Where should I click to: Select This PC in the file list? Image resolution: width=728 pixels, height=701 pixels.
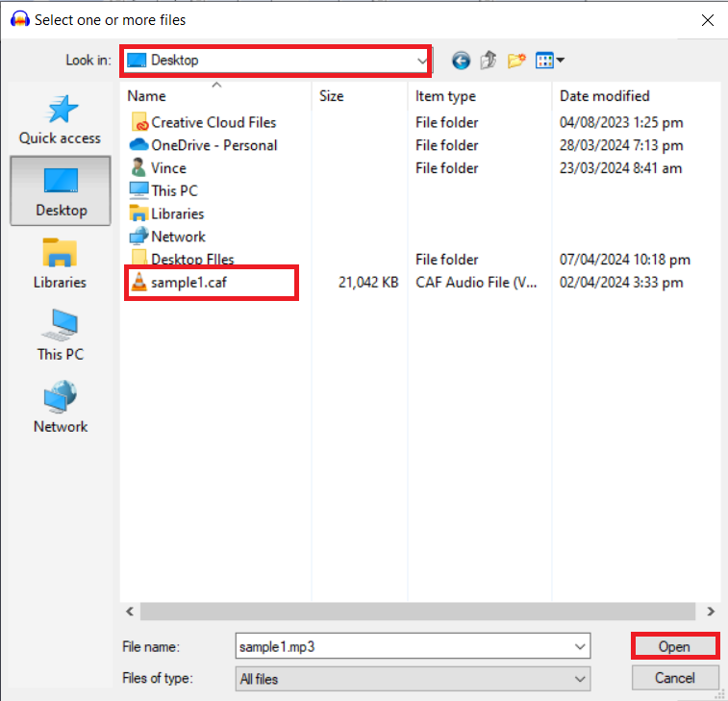[x=163, y=190]
